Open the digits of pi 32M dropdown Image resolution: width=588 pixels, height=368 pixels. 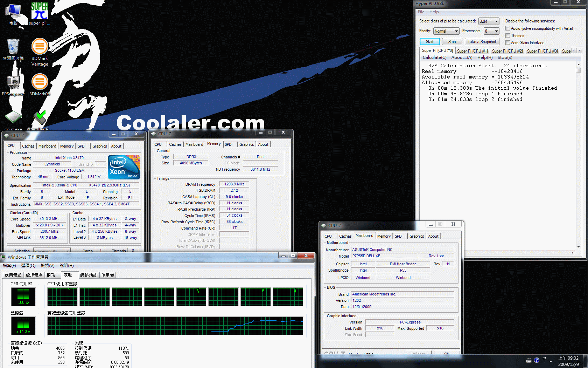tap(489, 21)
